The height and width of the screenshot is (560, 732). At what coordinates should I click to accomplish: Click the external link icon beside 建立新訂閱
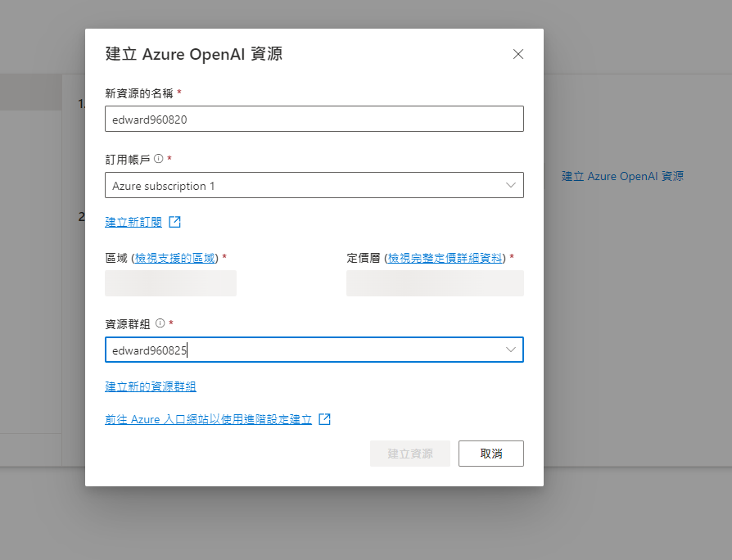(x=174, y=220)
